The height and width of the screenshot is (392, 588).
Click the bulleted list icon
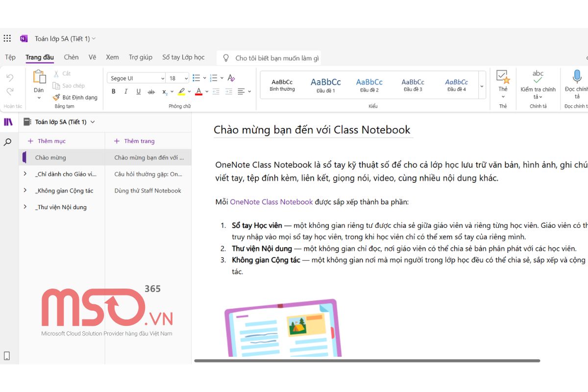click(196, 78)
